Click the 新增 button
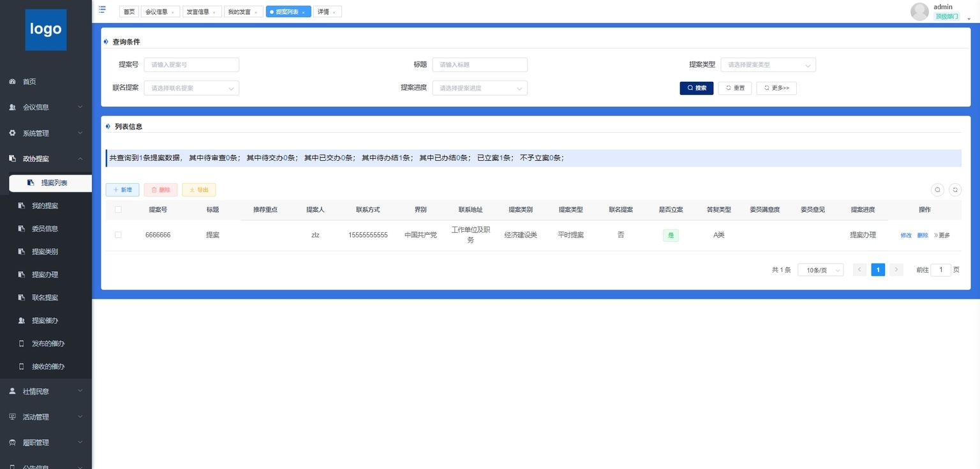The height and width of the screenshot is (469, 980). pyautogui.click(x=122, y=190)
